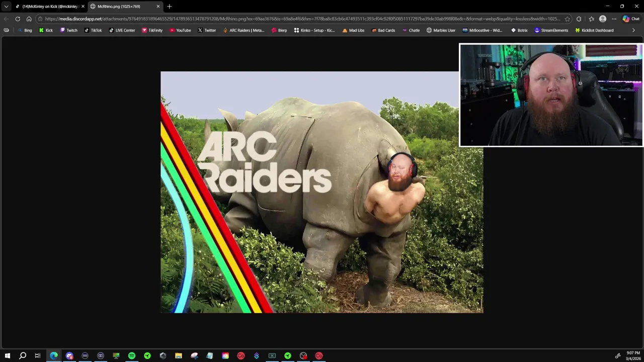Open the TikFinity bookmark
The height and width of the screenshot is (362, 644).
(152, 30)
